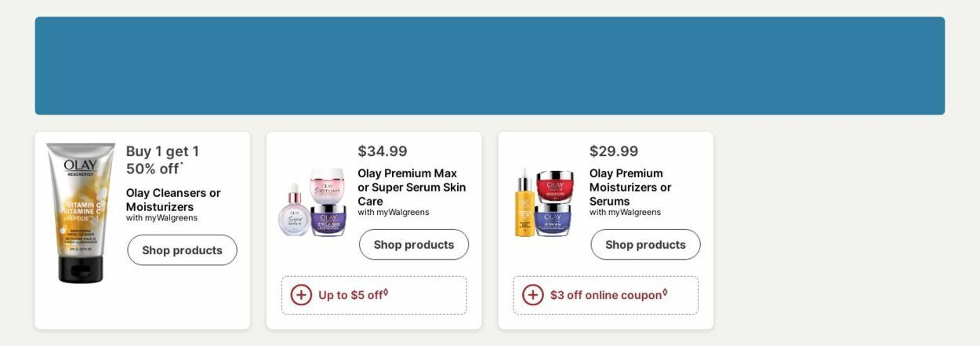Viewport: 980px width, 346px height.
Task: Click the $29.99 price label
Action: [x=614, y=151]
